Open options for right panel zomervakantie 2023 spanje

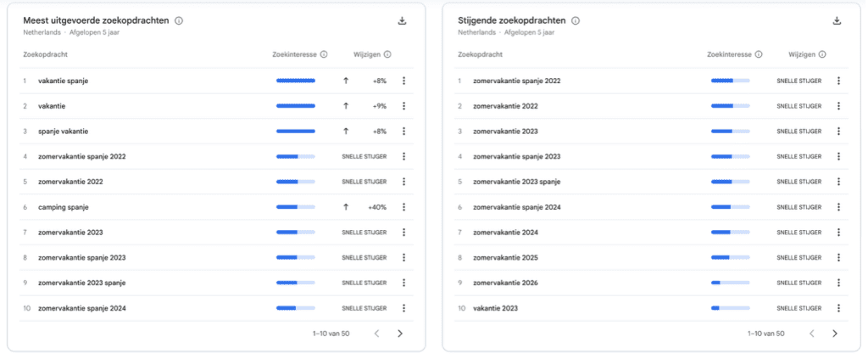(838, 182)
